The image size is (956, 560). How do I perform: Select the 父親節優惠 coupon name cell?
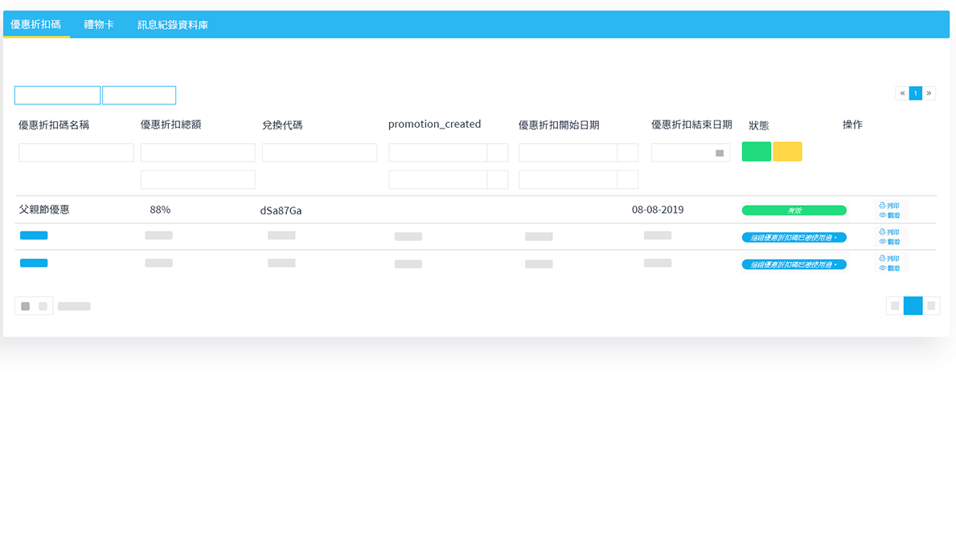click(44, 210)
